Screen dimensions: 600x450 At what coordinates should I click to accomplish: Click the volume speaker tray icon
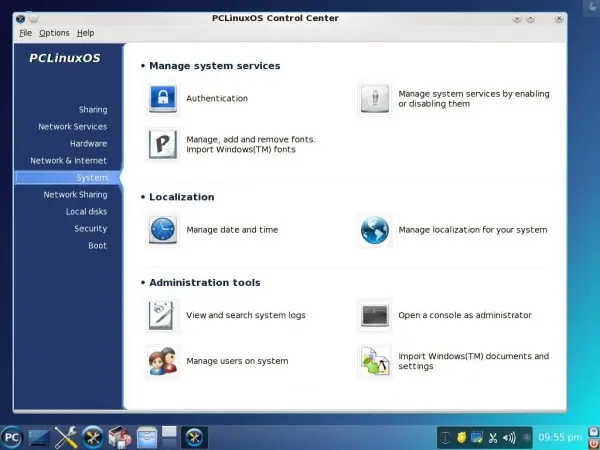tap(509, 437)
